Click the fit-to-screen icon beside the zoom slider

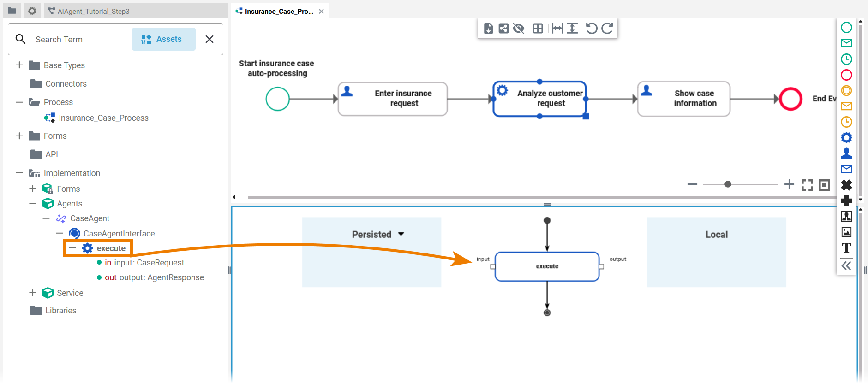coord(807,185)
